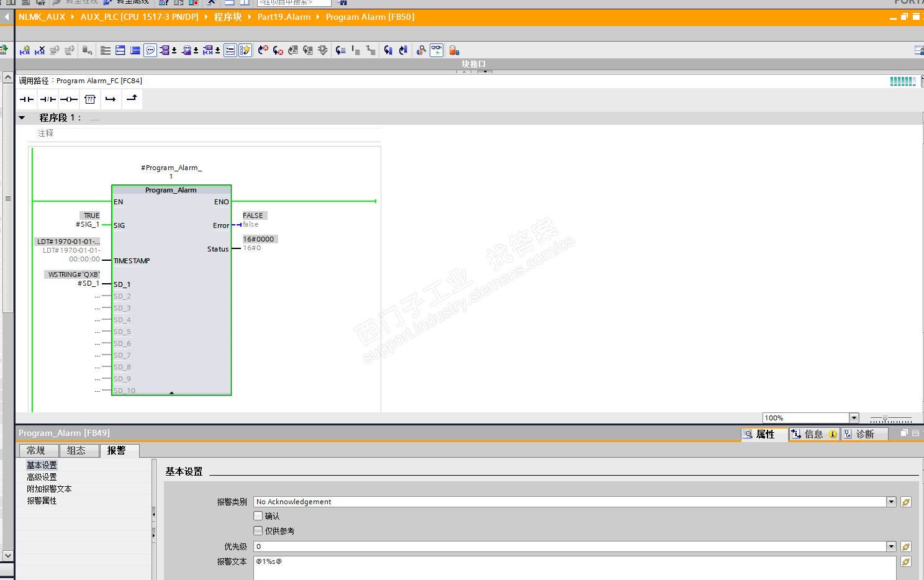Click the link icon beside priority field

tap(906, 546)
